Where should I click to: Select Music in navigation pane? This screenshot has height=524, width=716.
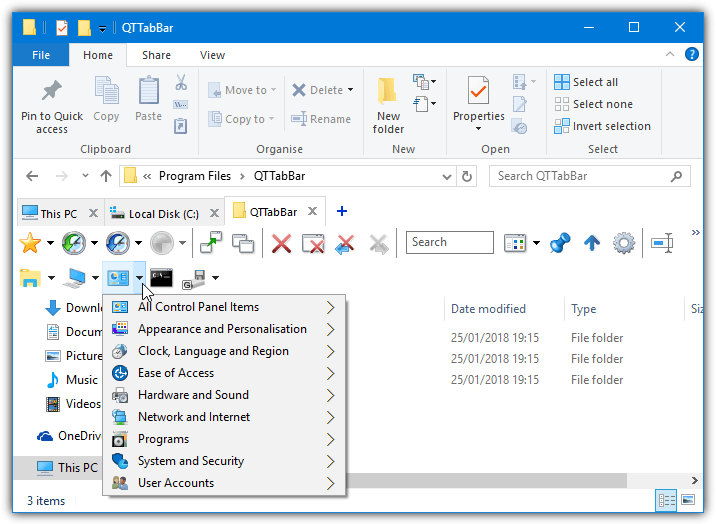click(x=82, y=380)
